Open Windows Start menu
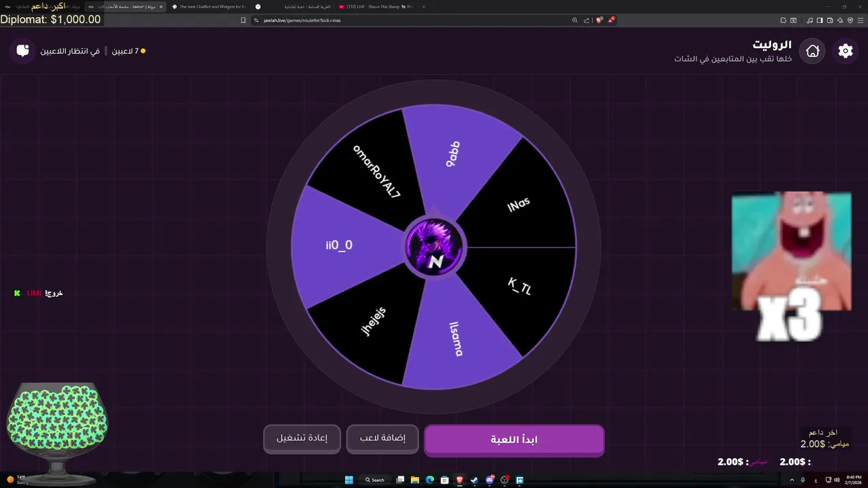 click(x=349, y=480)
